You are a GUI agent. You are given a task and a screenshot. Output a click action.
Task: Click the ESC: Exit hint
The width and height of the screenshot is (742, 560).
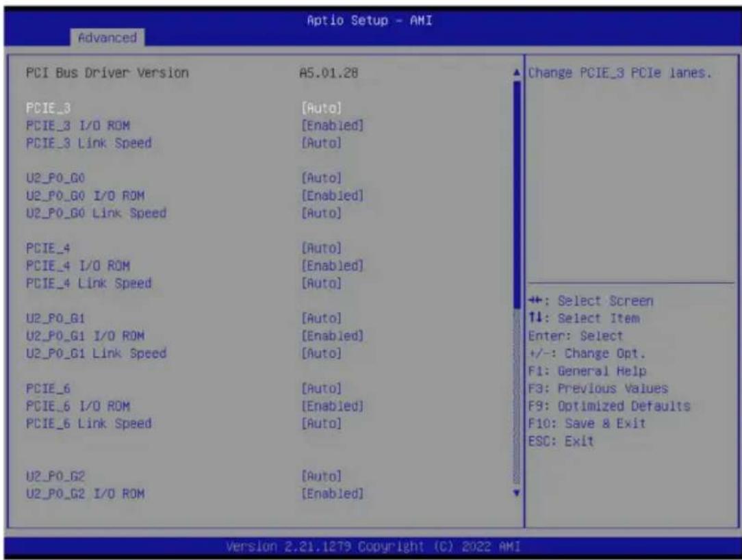[x=561, y=441]
